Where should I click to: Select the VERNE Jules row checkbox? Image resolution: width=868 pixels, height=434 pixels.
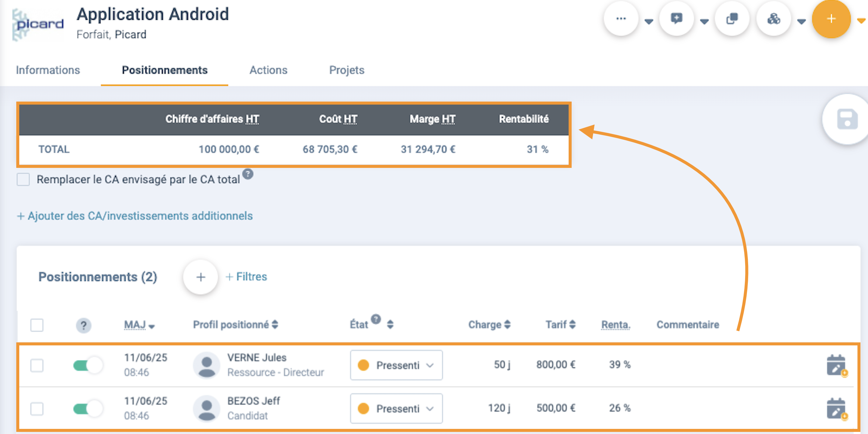pos(37,366)
